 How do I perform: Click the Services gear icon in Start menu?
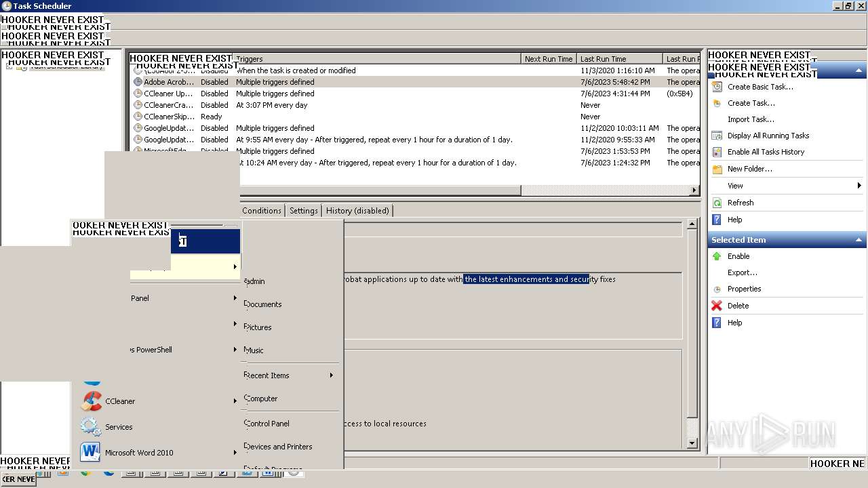pyautogui.click(x=91, y=426)
